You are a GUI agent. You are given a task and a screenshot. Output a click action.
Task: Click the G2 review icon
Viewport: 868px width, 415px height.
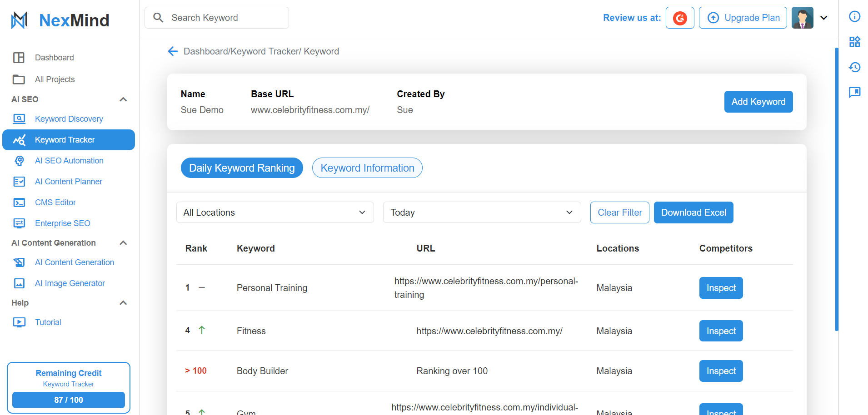pyautogui.click(x=680, y=18)
